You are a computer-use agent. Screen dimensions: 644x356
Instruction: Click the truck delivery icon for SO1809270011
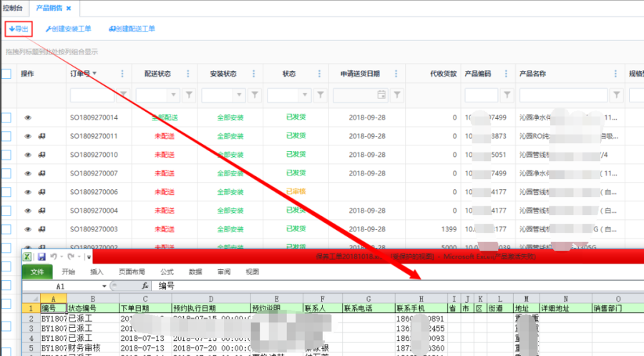(42, 136)
